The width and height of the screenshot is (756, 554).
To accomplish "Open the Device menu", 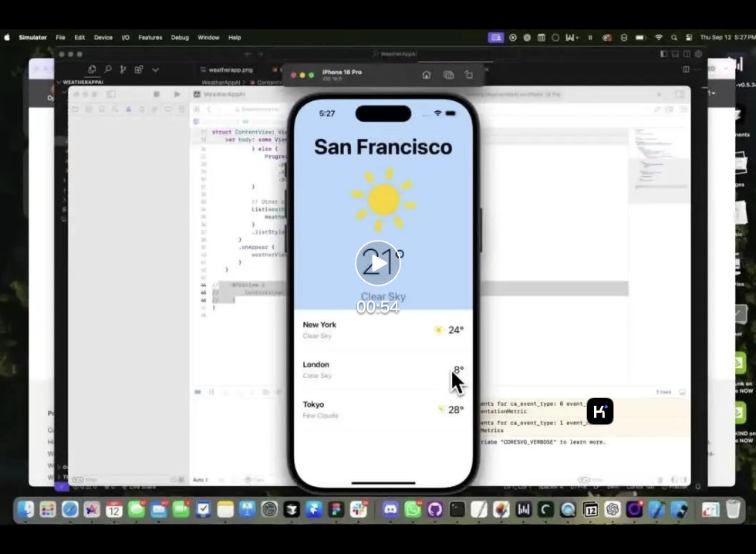I will (103, 37).
